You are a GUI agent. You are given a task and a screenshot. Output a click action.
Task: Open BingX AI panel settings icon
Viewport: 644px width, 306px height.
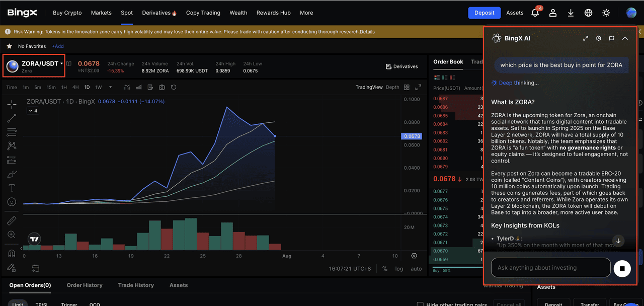[599, 38]
